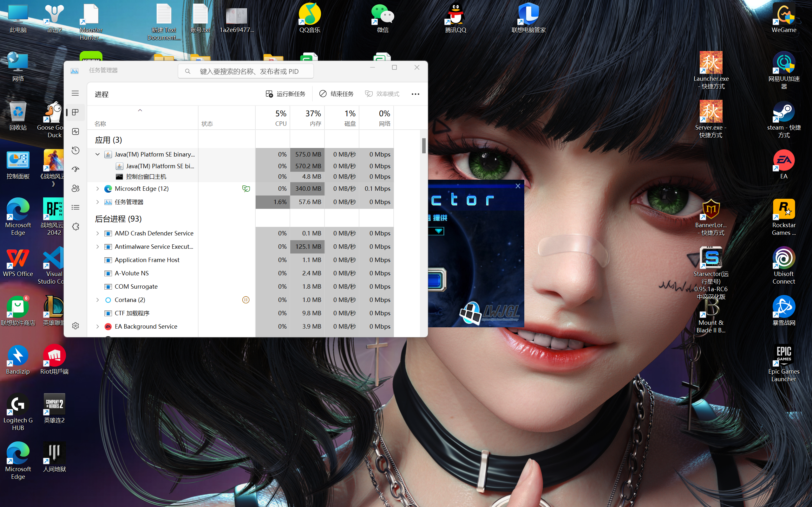Open Task Manager settings gear
Image resolution: width=812 pixels, height=507 pixels.
[x=75, y=326]
